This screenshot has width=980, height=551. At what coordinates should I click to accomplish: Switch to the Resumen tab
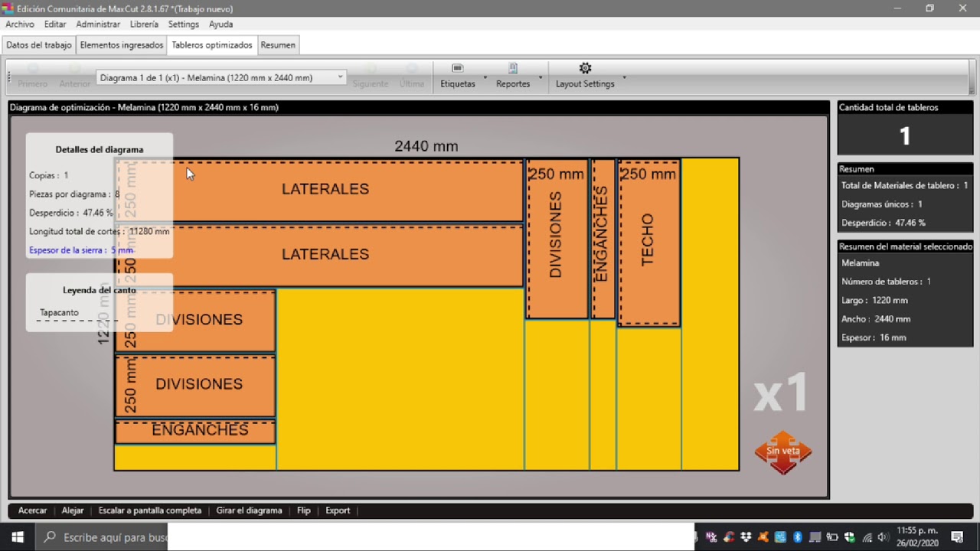coord(278,45)
